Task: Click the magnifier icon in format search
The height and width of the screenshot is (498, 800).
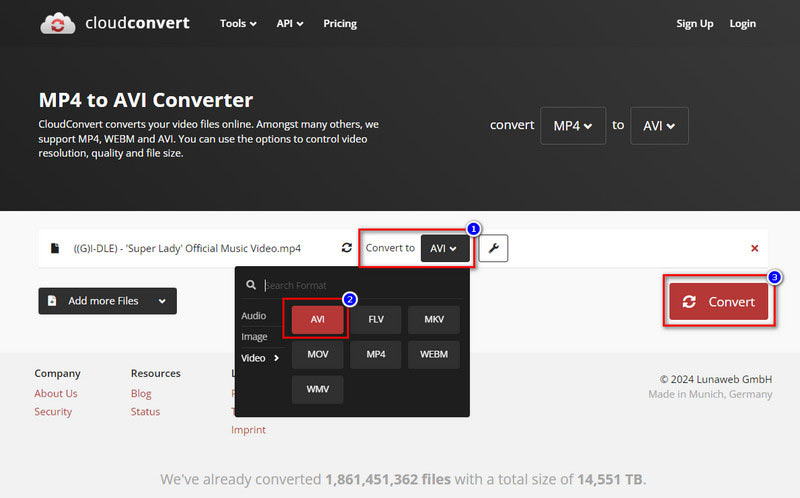Action: (x=251, y=285)
